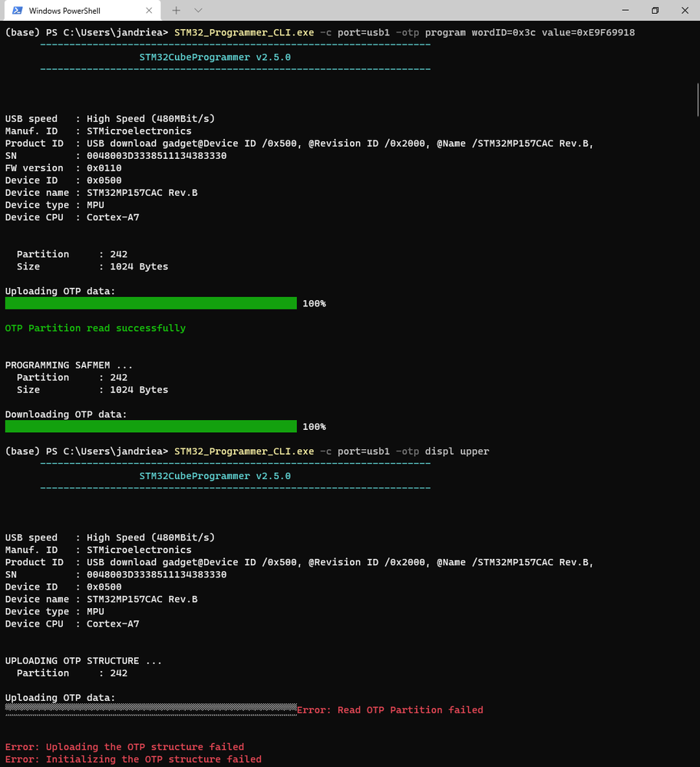Click 'value=0xE9F69918' in first command

coord(588,32)
